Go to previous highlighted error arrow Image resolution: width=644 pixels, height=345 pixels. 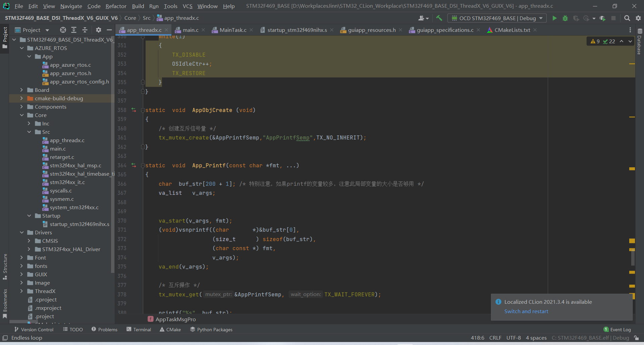622,41
